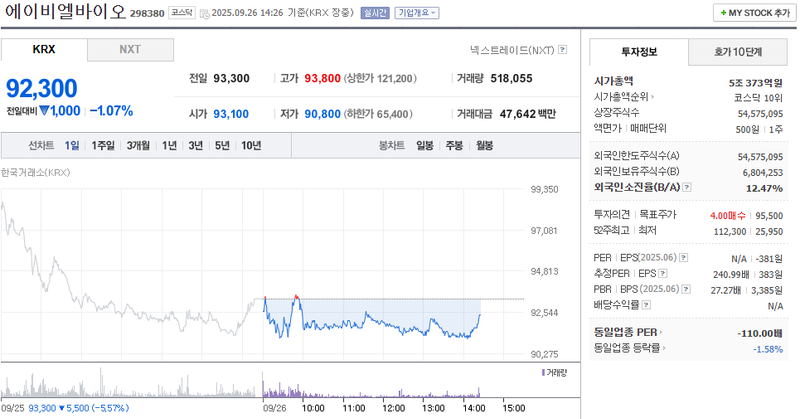
Task: Click the -110.00배 sector PER value
Action: click(x=760, y=333)
